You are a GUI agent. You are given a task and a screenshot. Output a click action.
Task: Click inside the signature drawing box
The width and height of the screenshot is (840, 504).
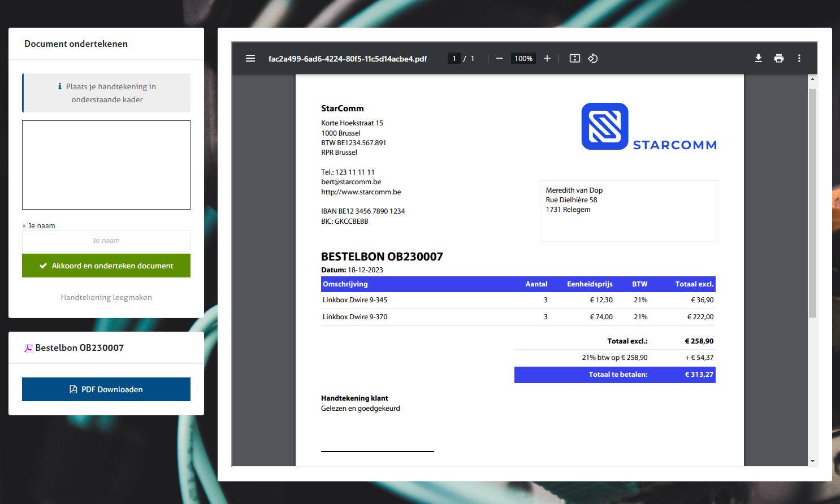106,165
